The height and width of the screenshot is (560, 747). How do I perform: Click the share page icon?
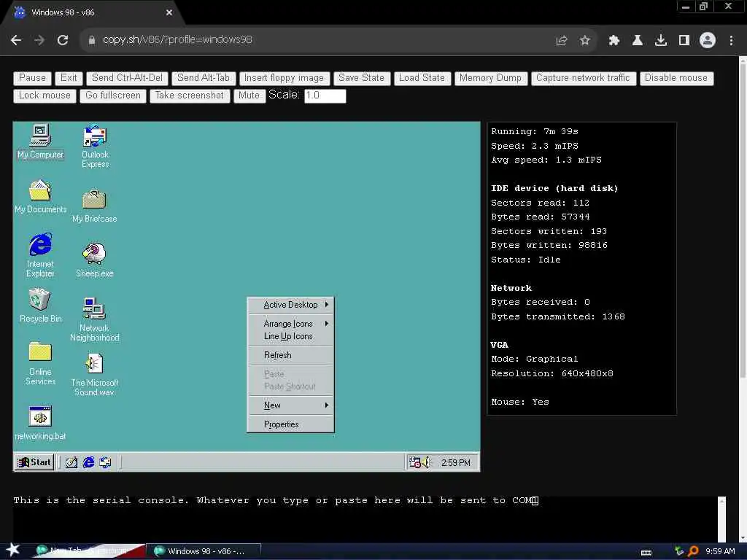pyautogui.click(x=562, y=41)
